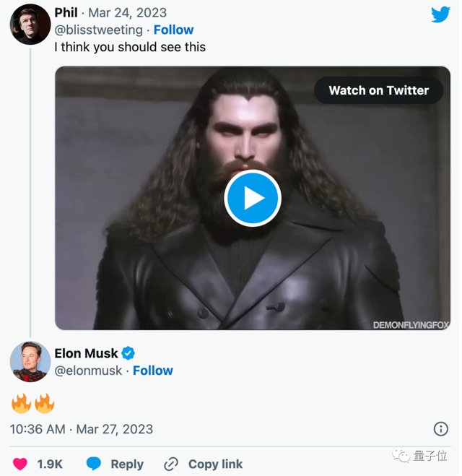Image resolution: width=462 pixels, height=476 pixels.
Task: Open Phil's profile avatar
Action: (x=30, y=24)
